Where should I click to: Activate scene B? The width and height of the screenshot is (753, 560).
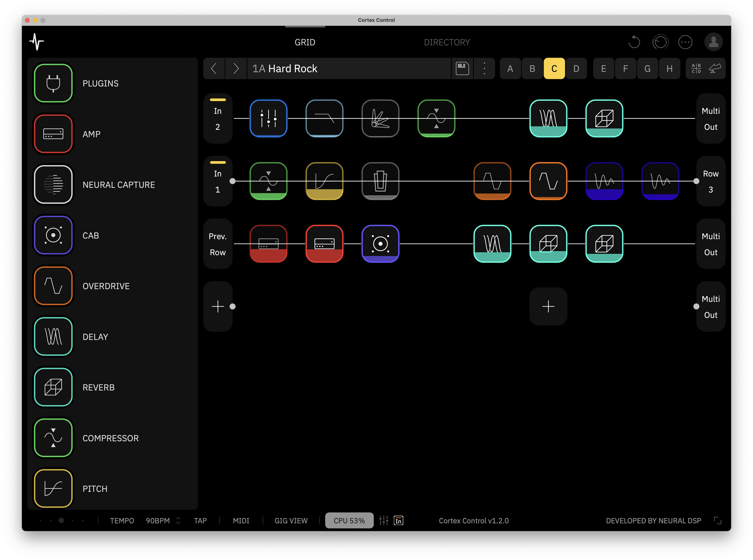pyautogui.click(x=532, y=69)
